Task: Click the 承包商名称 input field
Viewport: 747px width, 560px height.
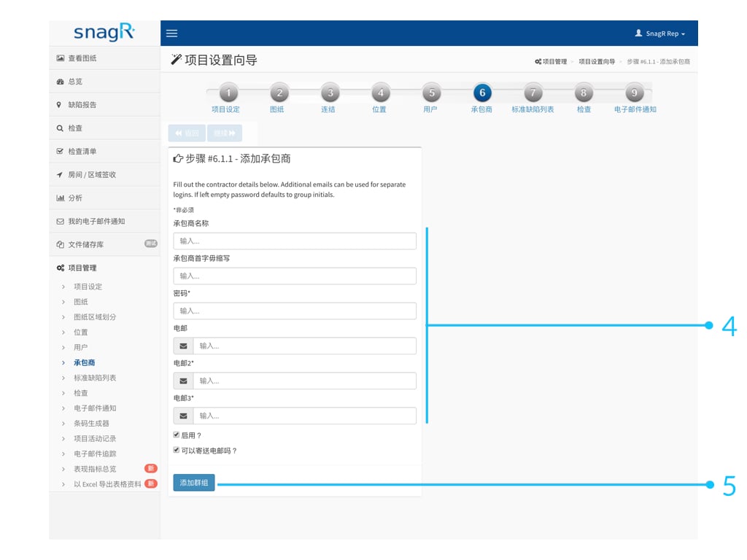Action: point(295,241)
